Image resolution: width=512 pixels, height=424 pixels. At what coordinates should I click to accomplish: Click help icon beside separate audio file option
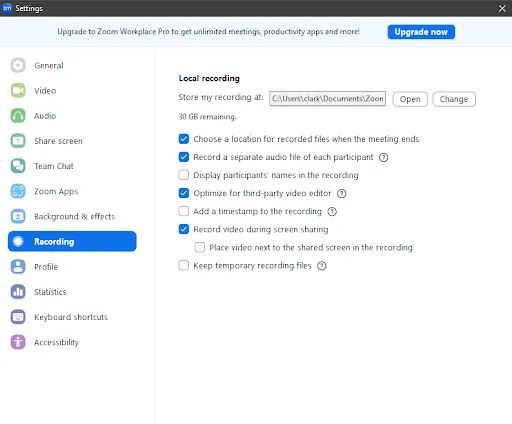coord(384,157)
